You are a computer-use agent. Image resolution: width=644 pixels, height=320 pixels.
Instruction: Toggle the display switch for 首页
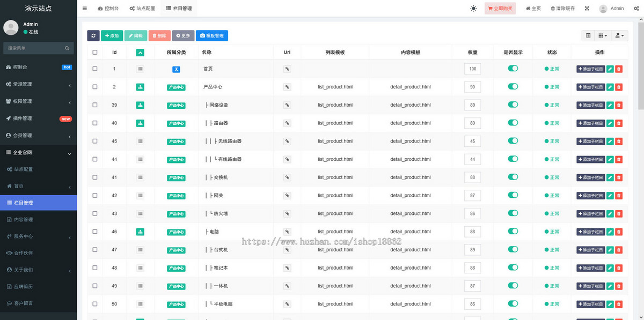[x=513, y=69]
